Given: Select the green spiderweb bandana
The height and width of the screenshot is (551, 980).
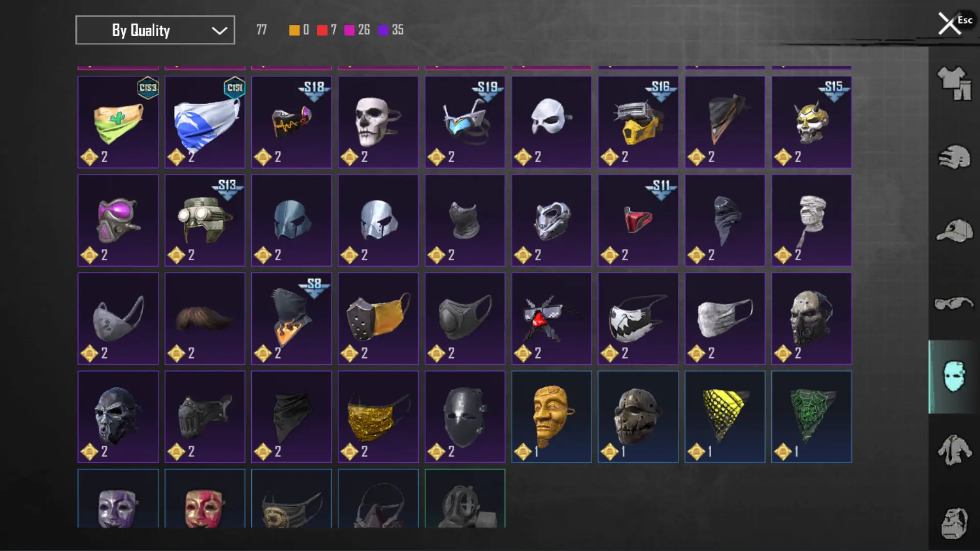Looking at the screenshot, I should pyautogui.click(x=812, y=417).
